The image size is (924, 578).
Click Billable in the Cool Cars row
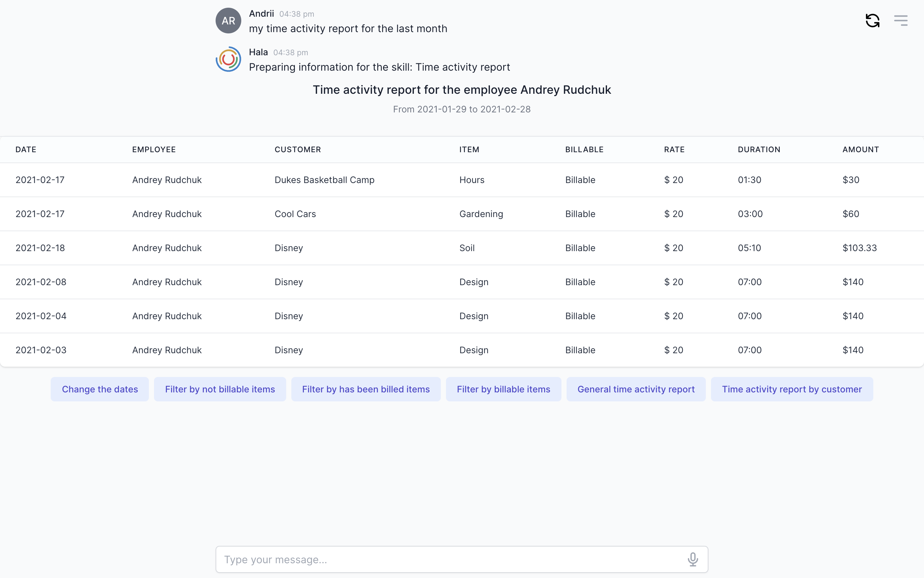580,214
